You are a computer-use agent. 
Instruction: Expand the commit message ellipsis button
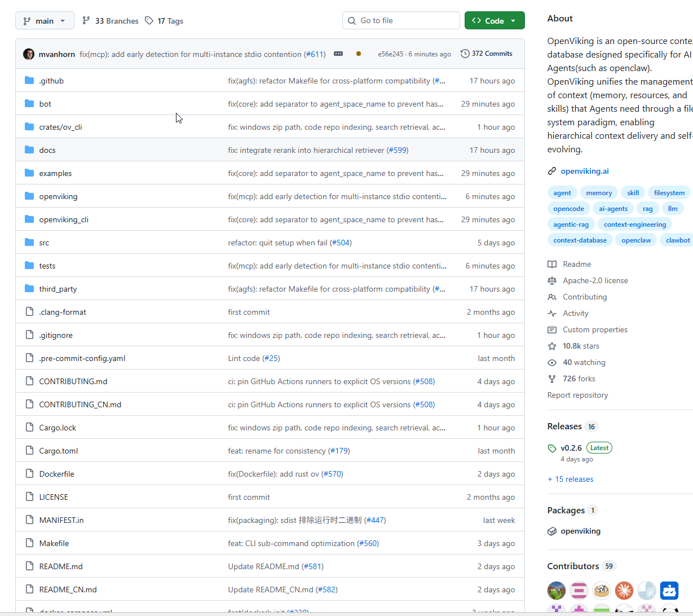(x=338, y=54)
